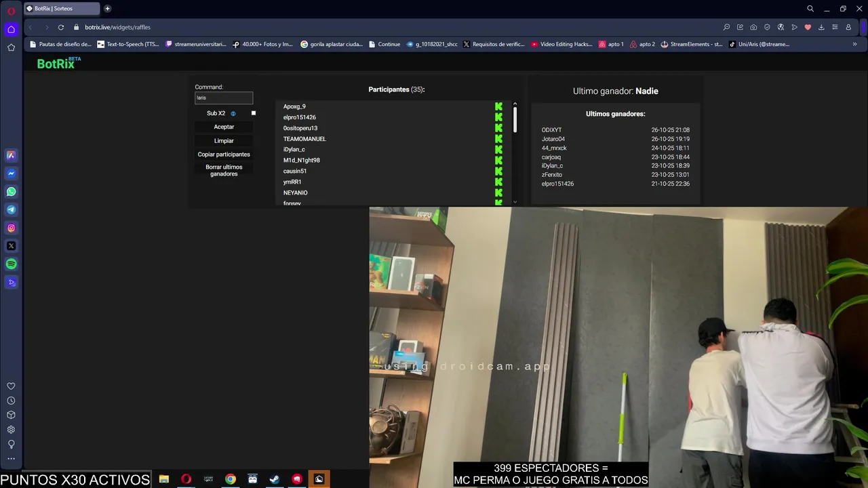Open X (Twitter) in the sidebar
The height and width of the screenshot is (488, 868).
pos(11,246)
